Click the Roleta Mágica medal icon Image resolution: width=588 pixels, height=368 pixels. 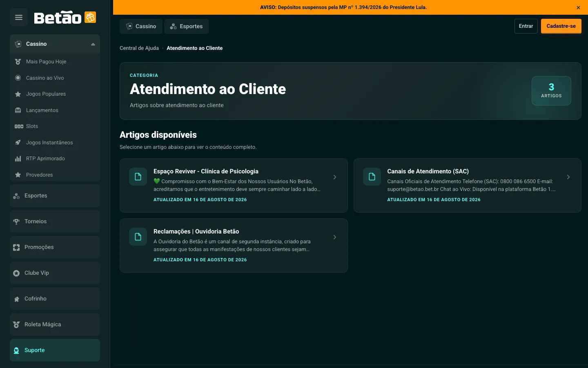tap(16, 325)
